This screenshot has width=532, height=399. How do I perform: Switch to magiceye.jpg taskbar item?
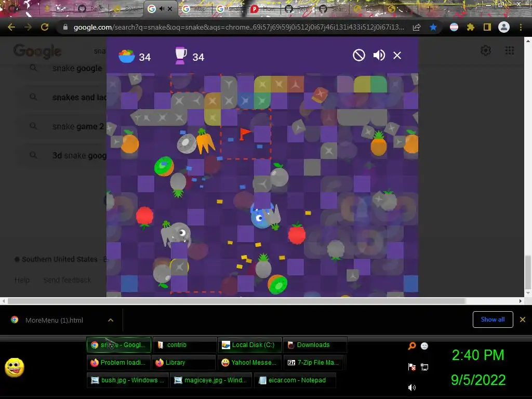[211, 380]
